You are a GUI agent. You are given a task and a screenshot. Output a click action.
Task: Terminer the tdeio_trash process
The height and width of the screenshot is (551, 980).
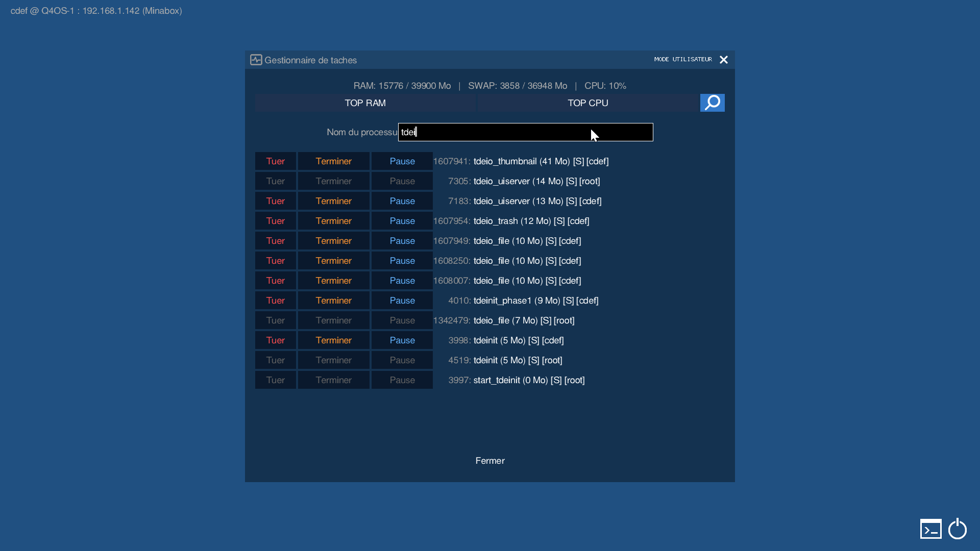coord(334,221)
